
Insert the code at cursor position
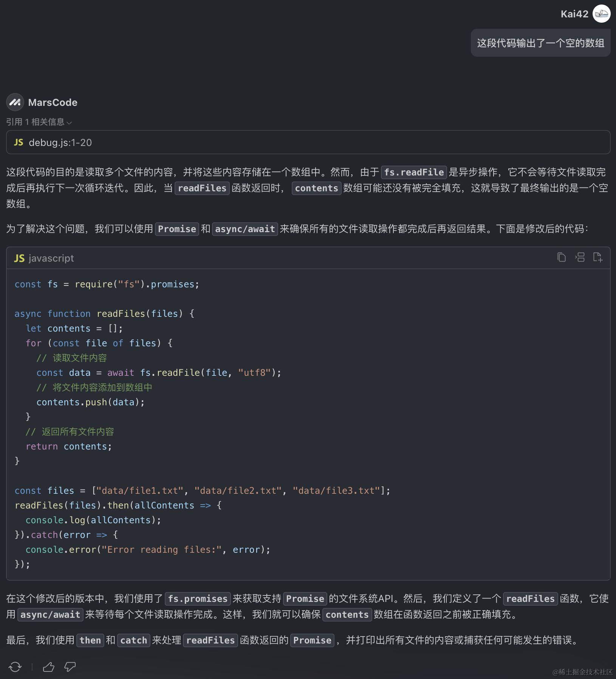point(580,257)
